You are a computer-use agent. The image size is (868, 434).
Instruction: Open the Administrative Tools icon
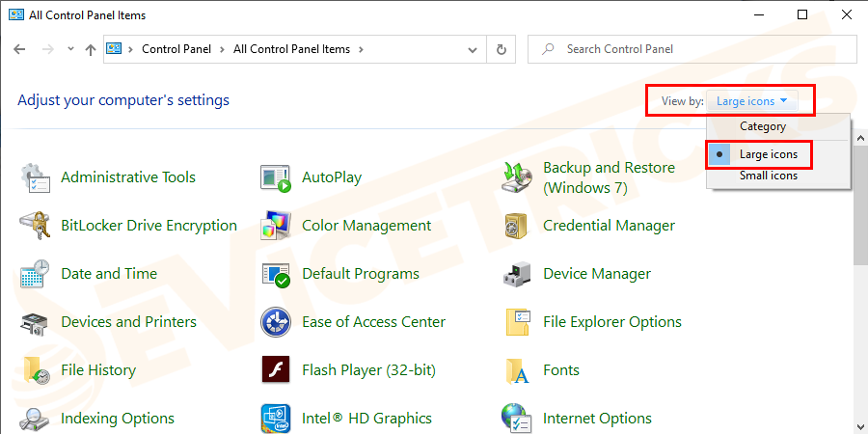(x=35, y=177)
